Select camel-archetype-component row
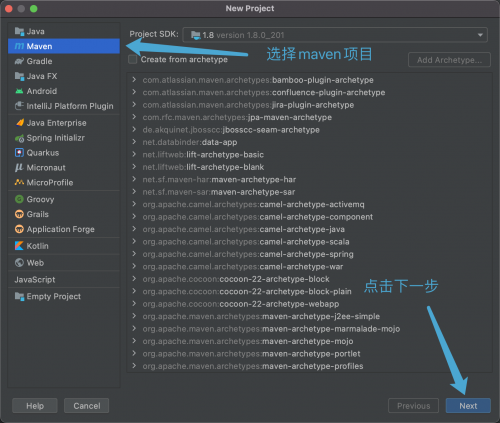The image size is (500, 423). coord(309,217)
